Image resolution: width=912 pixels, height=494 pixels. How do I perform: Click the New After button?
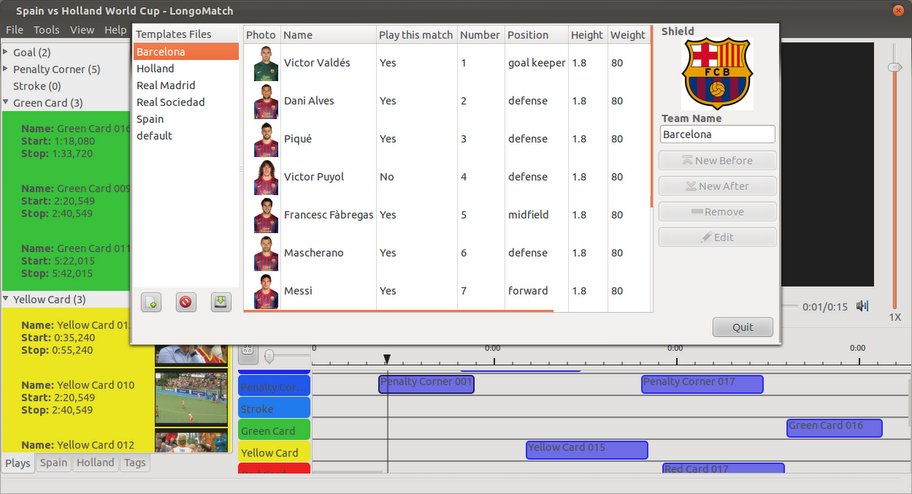pyautogui.click(x=717, y=186)
